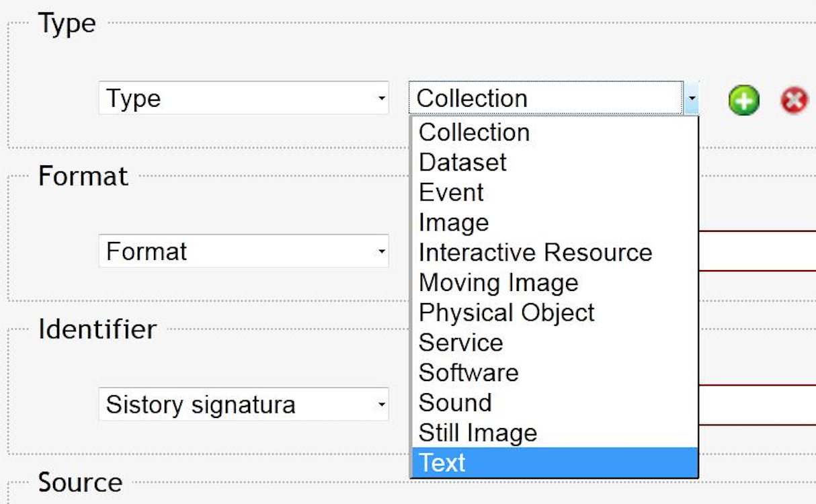This screenshot has height=504, width=816.
Task: Choose Interactive Resource from the list
Action: [x=535, y=253]
